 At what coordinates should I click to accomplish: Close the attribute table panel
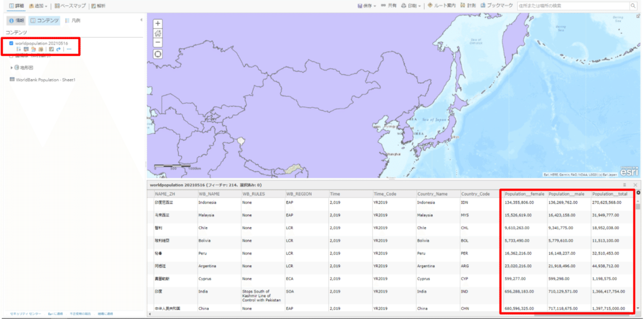pyautogui.click(x=635, y=185)
